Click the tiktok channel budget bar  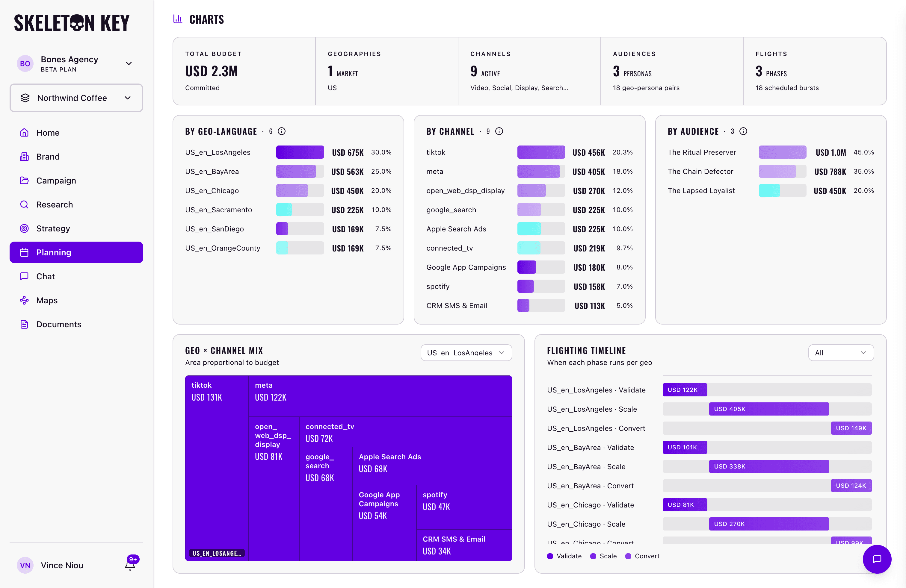click(541, 152)
